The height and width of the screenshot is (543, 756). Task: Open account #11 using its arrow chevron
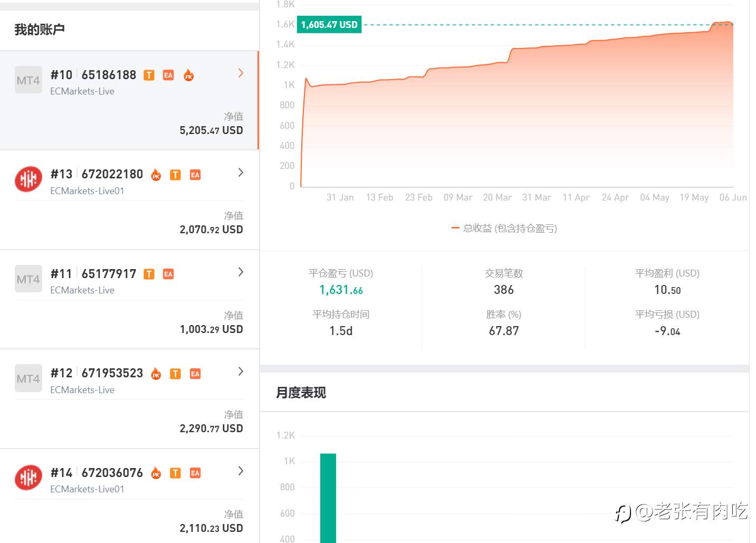pyautogui.click(x=241, y=272)
